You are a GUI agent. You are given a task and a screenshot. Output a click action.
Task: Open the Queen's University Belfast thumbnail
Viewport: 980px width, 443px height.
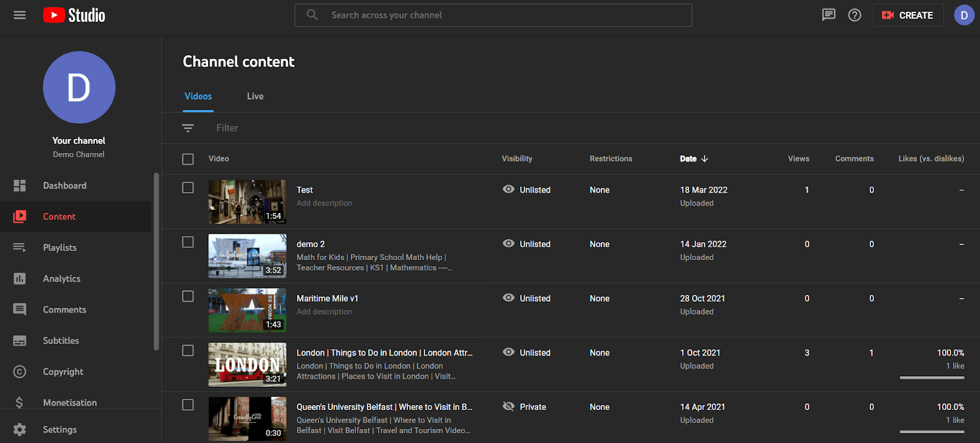coord(247,419)
